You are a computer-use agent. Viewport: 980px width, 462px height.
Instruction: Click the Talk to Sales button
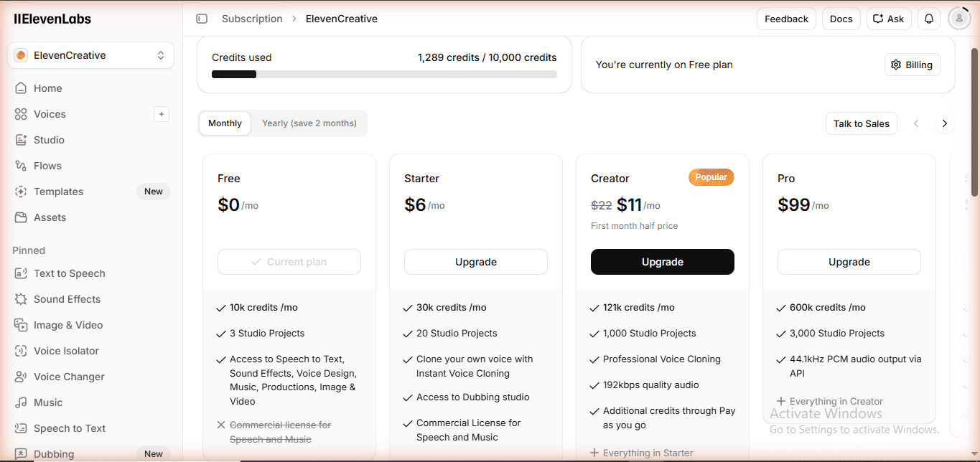click(862, 123)
